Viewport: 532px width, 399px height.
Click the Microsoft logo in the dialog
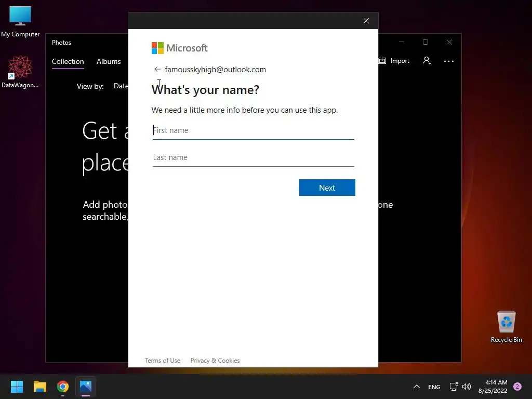pyautogui.click(x=179, y=48)
